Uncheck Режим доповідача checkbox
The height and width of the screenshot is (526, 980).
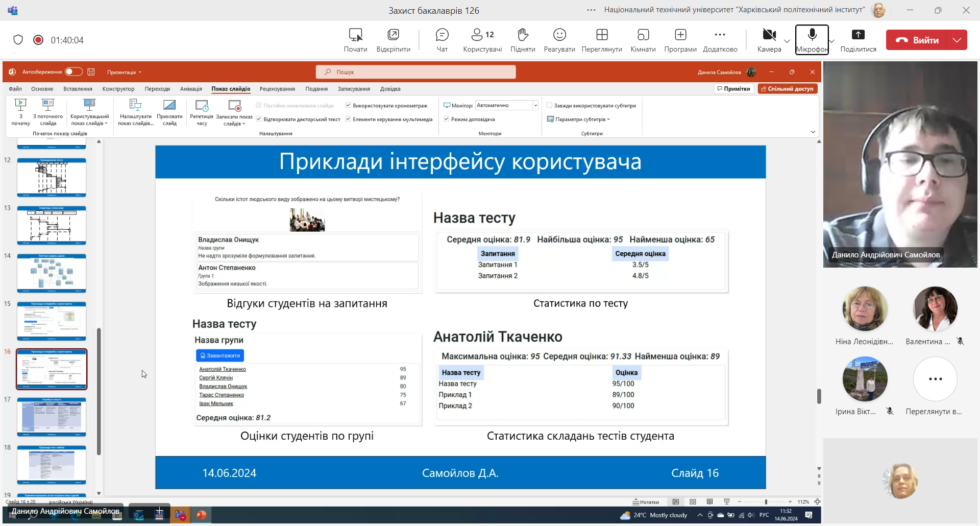tap(447, 119)
